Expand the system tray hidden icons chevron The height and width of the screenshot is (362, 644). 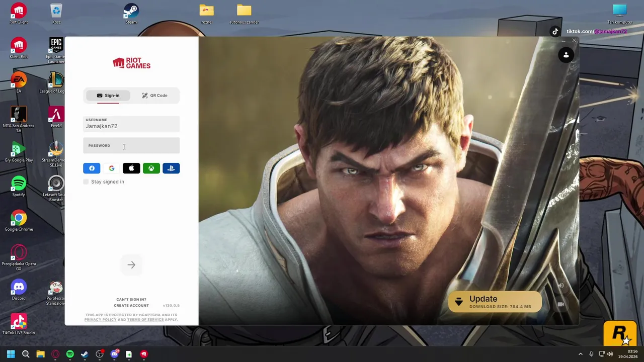click(x=581, y=354)
